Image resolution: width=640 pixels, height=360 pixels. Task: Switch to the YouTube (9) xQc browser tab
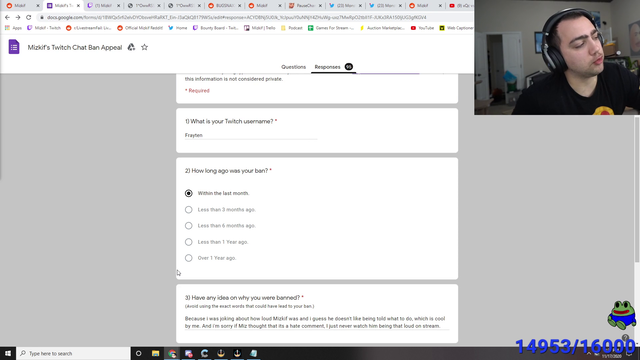(460, 6)
